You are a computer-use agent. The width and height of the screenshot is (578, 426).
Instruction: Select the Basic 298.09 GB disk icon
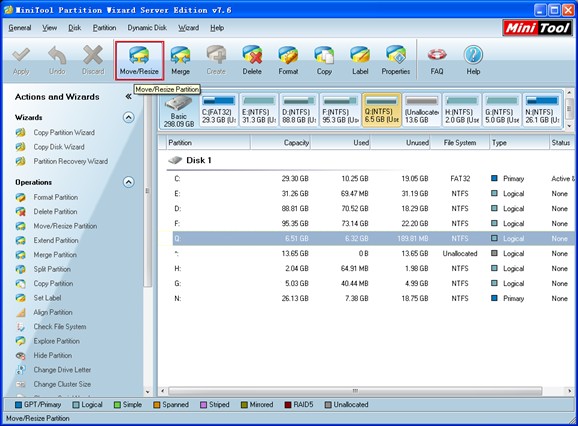tap(179, 111)
